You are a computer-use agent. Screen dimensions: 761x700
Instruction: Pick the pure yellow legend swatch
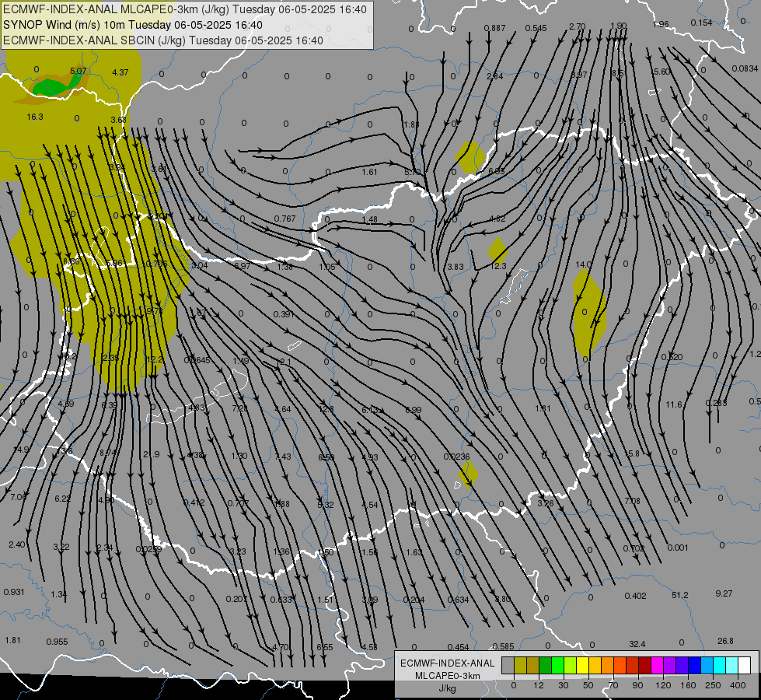pos(582,665)
